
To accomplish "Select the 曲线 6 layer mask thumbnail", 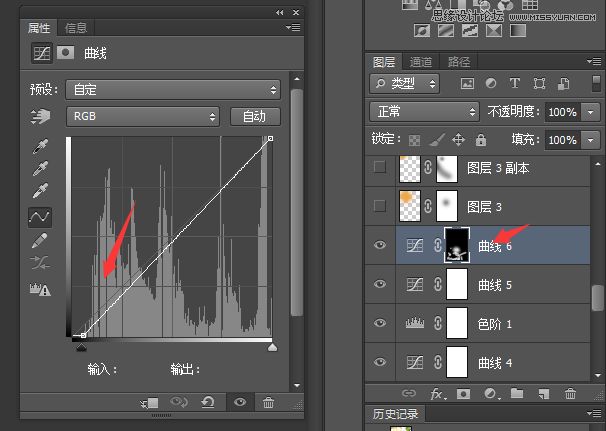I will tap(457, 245).
